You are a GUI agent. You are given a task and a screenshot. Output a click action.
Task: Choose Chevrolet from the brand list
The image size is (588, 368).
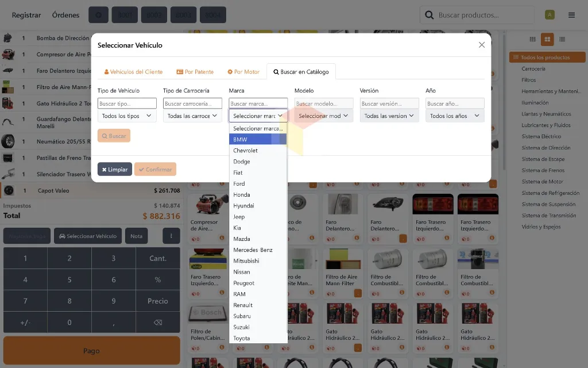point(258,151)
